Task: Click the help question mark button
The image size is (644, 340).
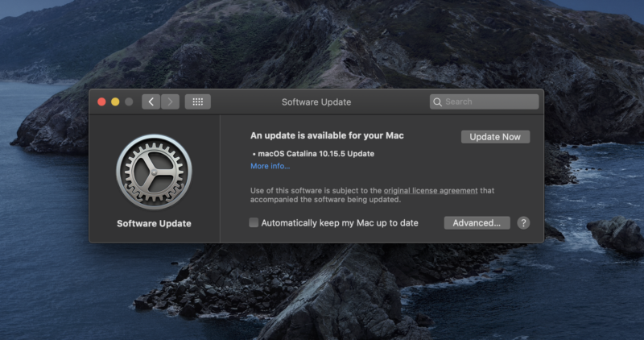Action: tap(523, 223)
